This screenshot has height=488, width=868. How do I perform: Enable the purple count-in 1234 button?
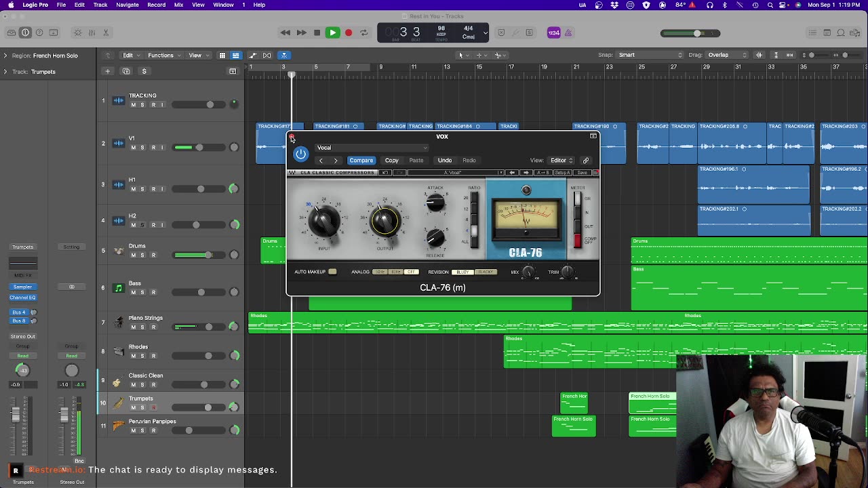(x=553, y=33)
